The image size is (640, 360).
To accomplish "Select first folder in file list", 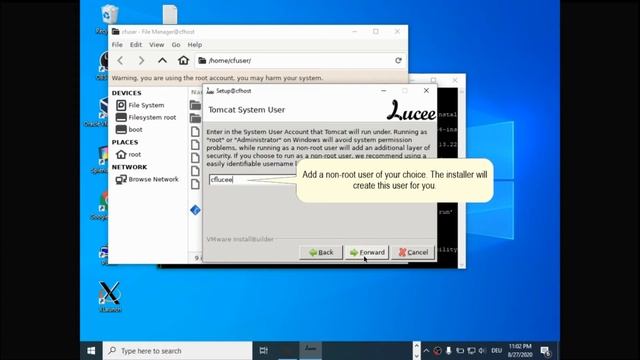I will (x=195, y=105).
